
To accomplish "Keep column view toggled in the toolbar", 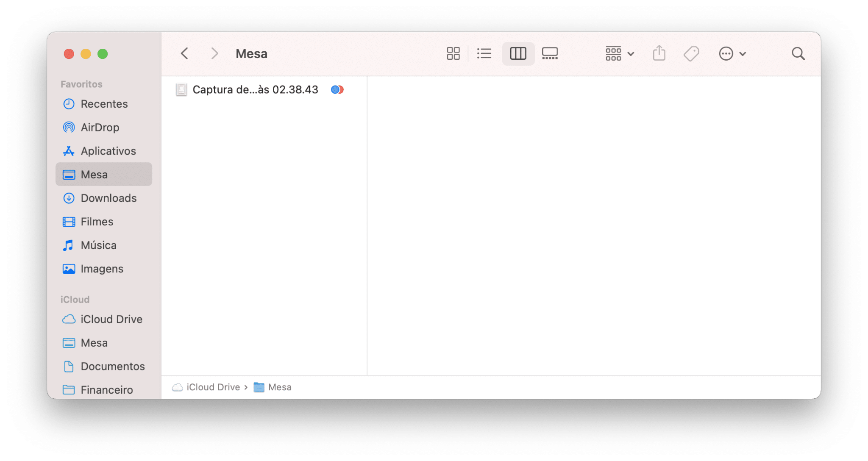I will coord(518,53).
